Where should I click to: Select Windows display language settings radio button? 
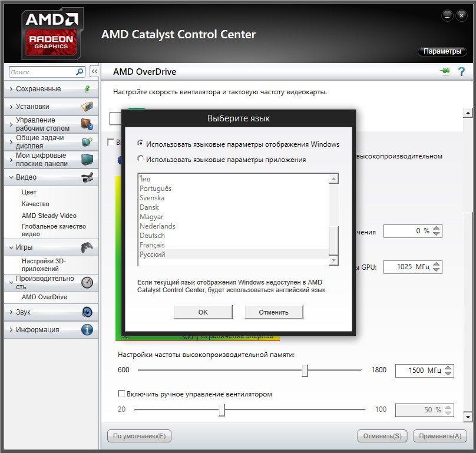(140, 144)
